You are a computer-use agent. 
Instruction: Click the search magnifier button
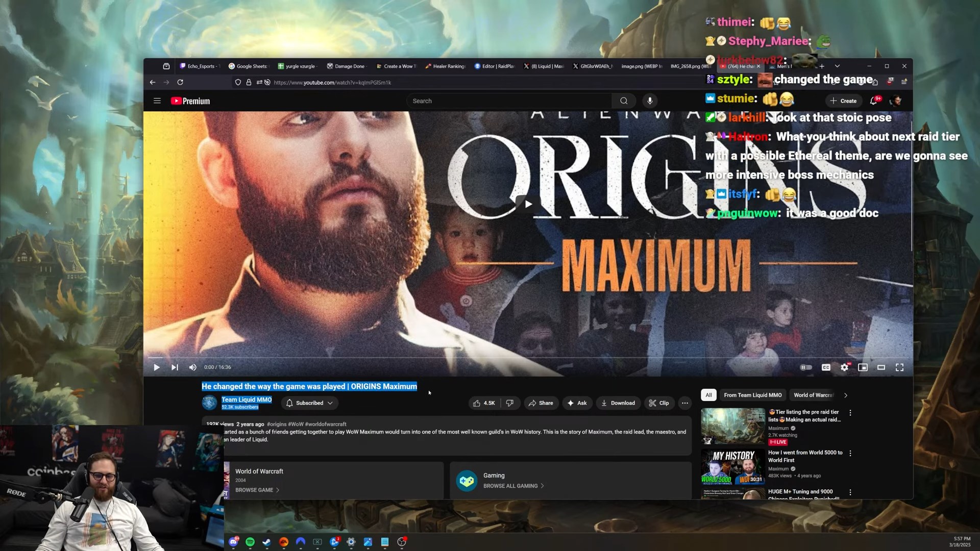point(624,101)
